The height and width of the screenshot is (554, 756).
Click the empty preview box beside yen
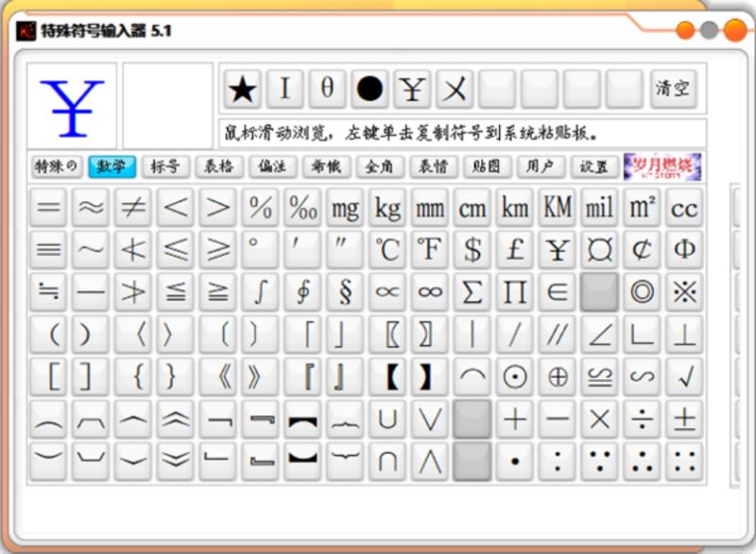pos(168,106)
